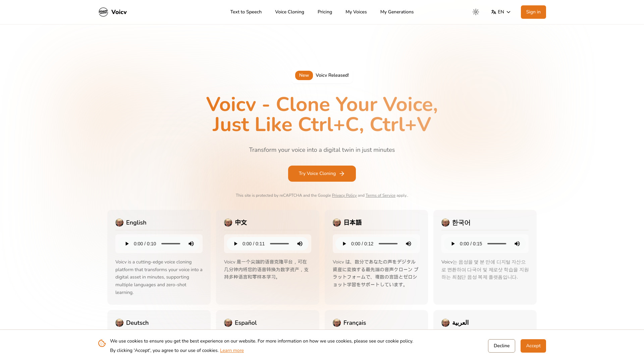Click the Terms of Service link
This screenshot has height=362, width=644.
[x=380, y=195]
